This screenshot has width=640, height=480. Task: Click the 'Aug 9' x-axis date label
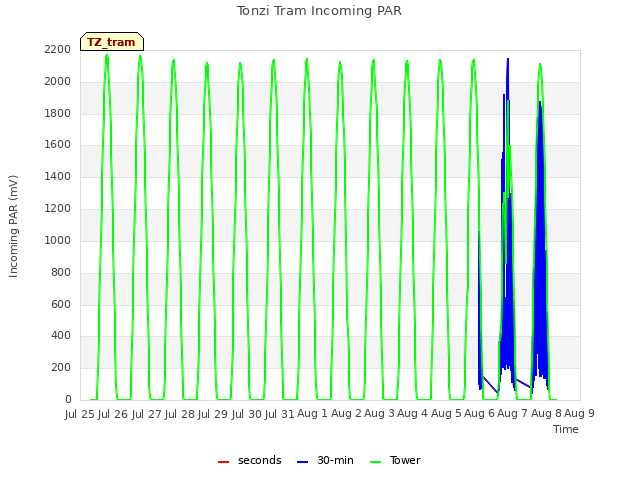point(580,414)
